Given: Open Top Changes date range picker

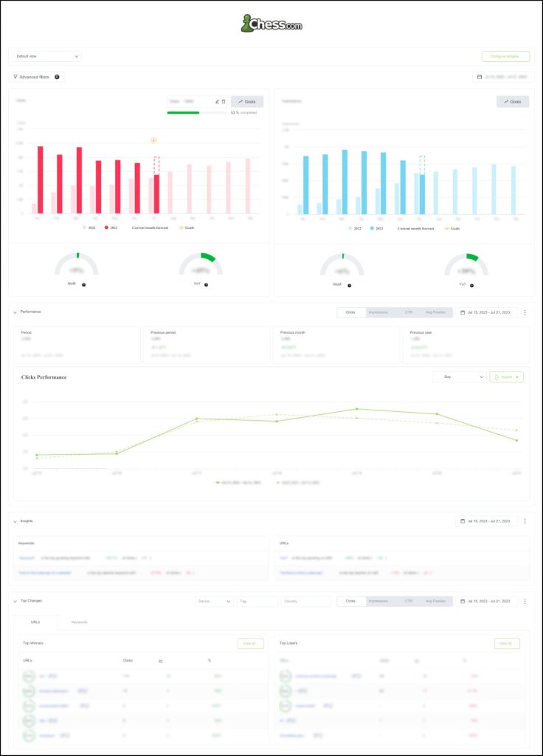Looking at the screenshot, I should pos(486,601).
